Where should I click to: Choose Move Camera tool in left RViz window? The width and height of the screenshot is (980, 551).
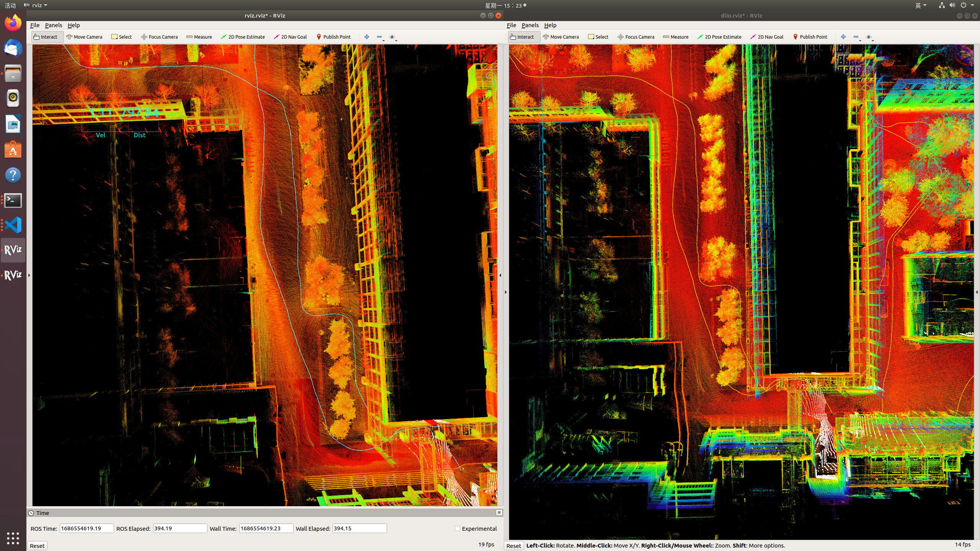tap(84, 37)
